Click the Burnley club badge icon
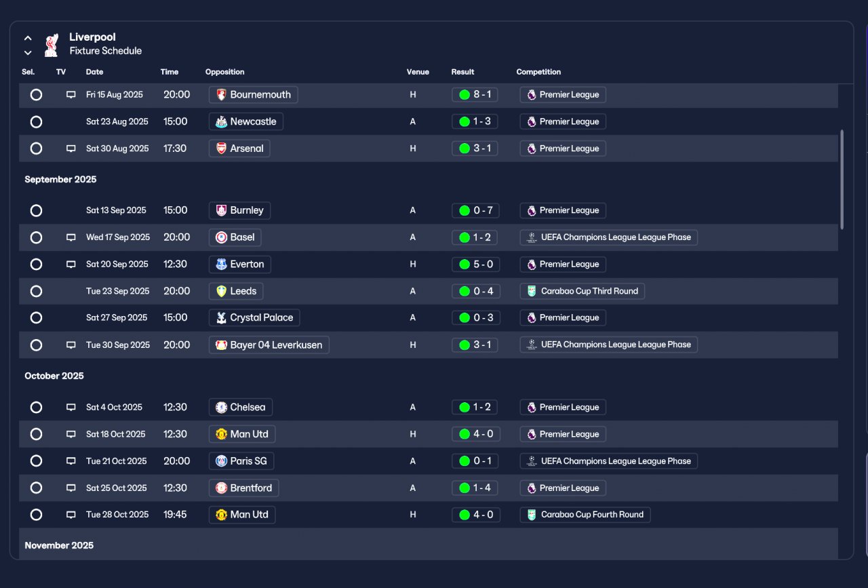Screen dimensions: 868x588 [x=221, y=210]
